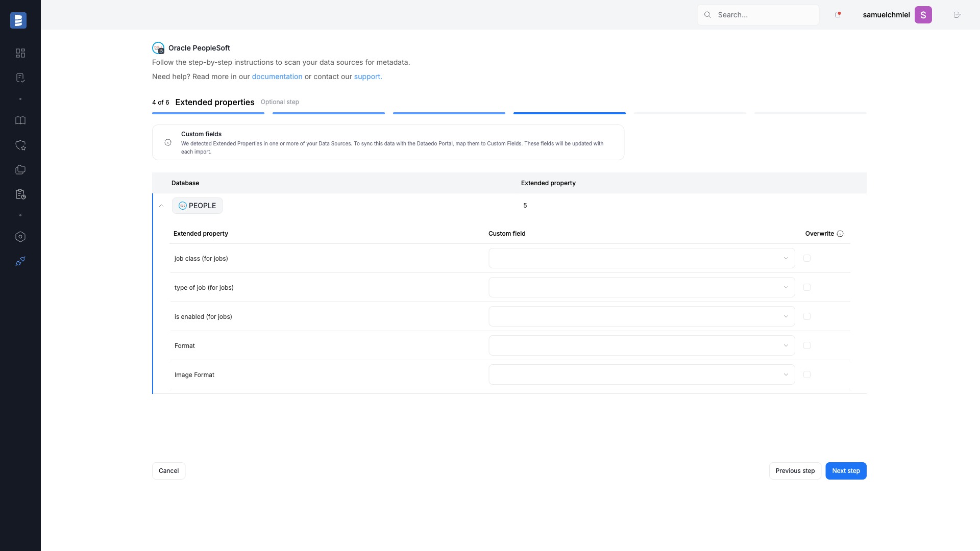This screenshot has width=980, height=551.
Task: Click the 'Format' property text
Action: 185,346
